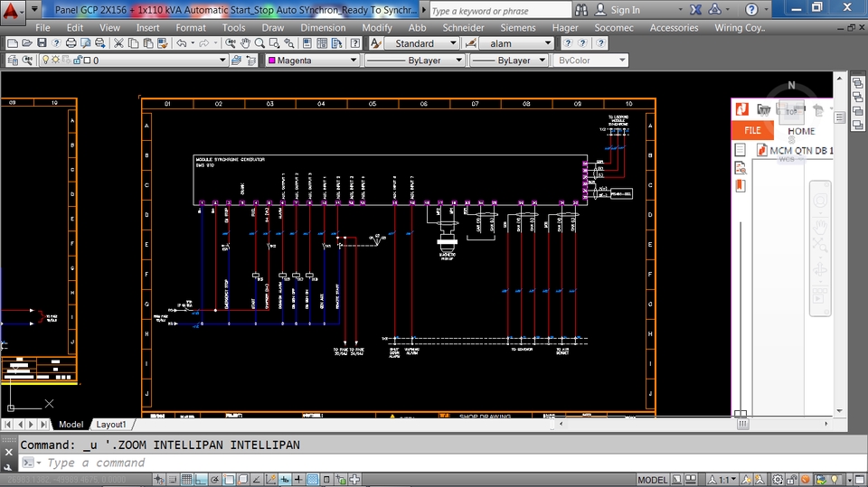Open Tool Palettes window icon
Viewport: 868px width, 487px height.
[x=336, y=43]
